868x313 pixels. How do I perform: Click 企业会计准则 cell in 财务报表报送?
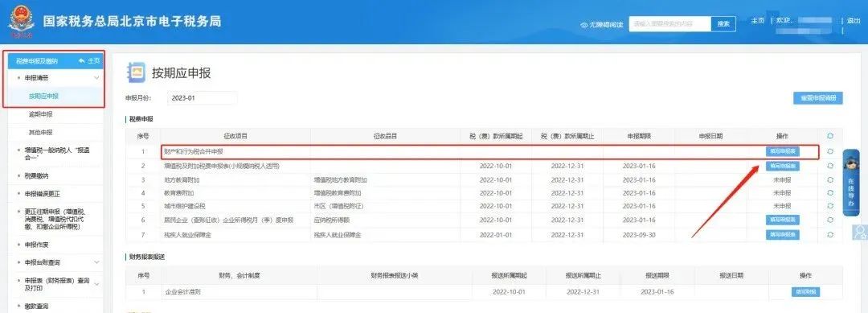182,292
